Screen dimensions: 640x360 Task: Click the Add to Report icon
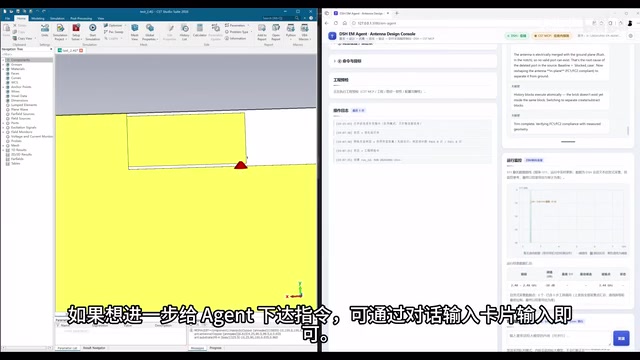262,32
